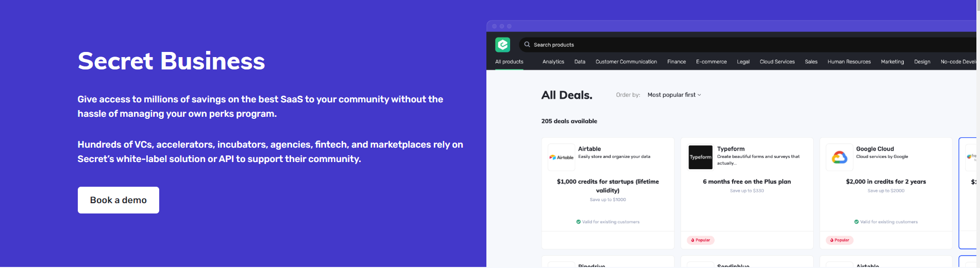Go to the Cloud Services category

point(777,62)
